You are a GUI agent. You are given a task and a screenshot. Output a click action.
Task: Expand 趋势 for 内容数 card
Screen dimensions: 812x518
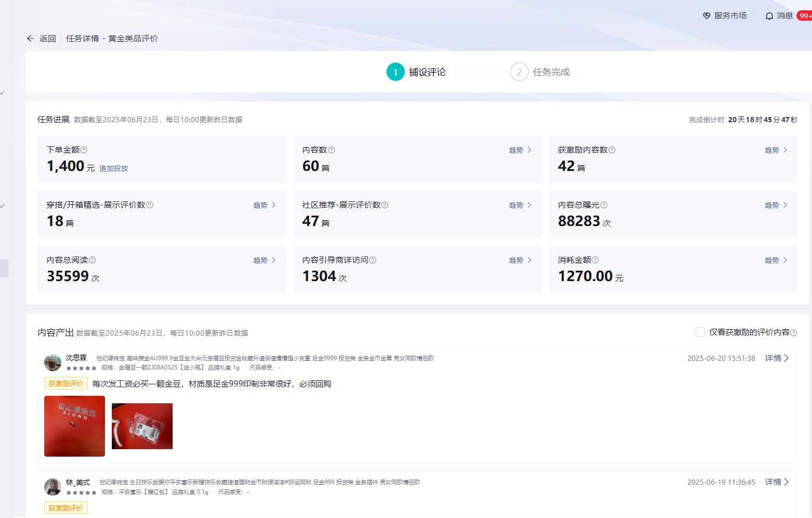pyautogui.click(x=520, y=150)
